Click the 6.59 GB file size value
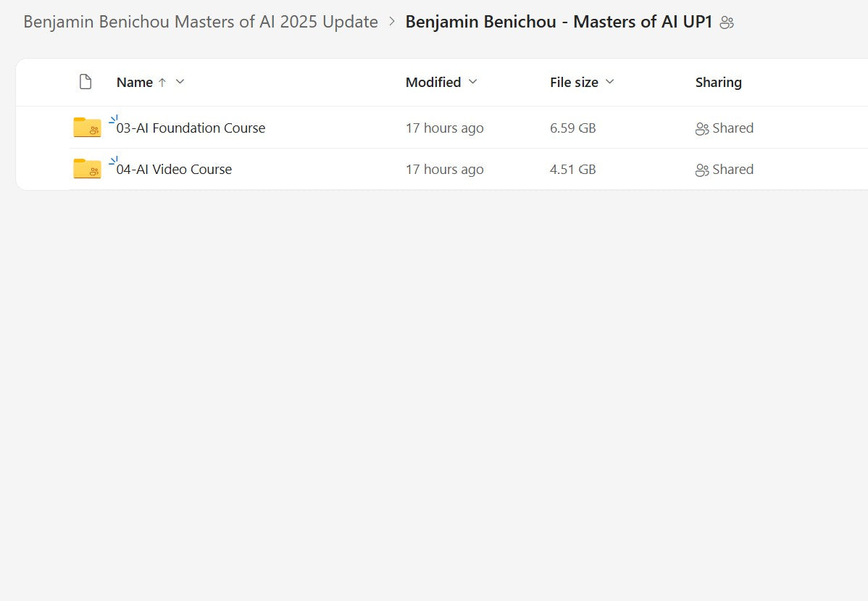The height and width of the screenshot is (601, 868). 572,128
